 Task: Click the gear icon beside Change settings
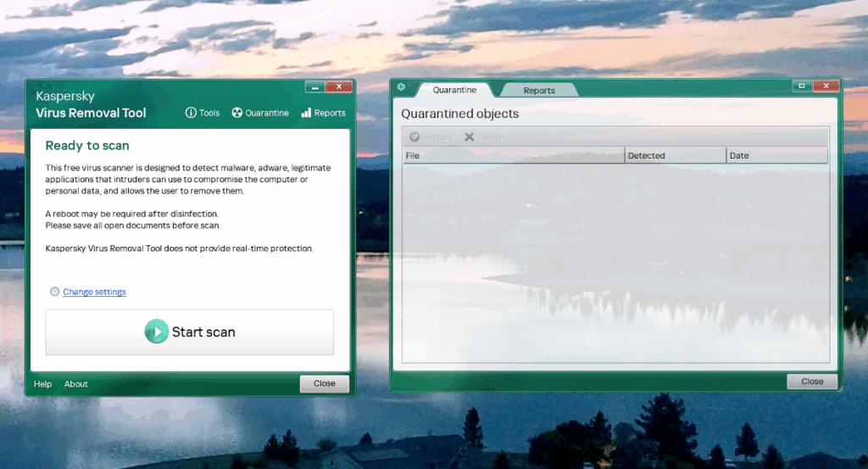point(55,291)
